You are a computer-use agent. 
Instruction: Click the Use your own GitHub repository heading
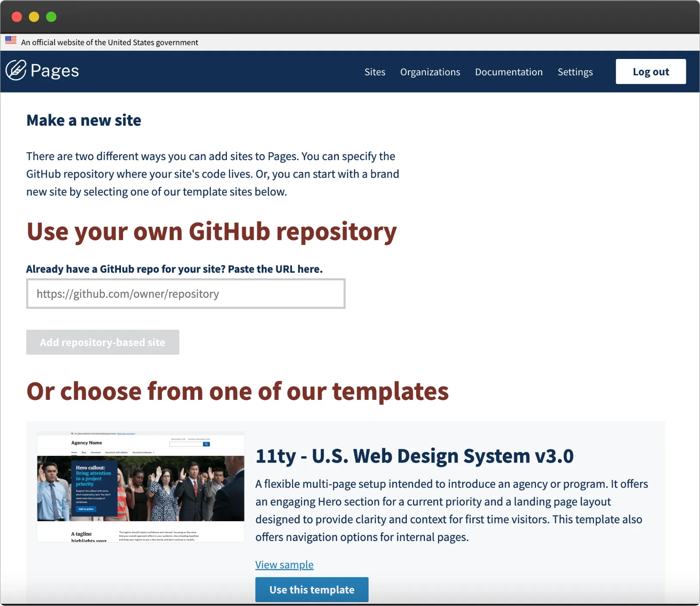(211, 232)
